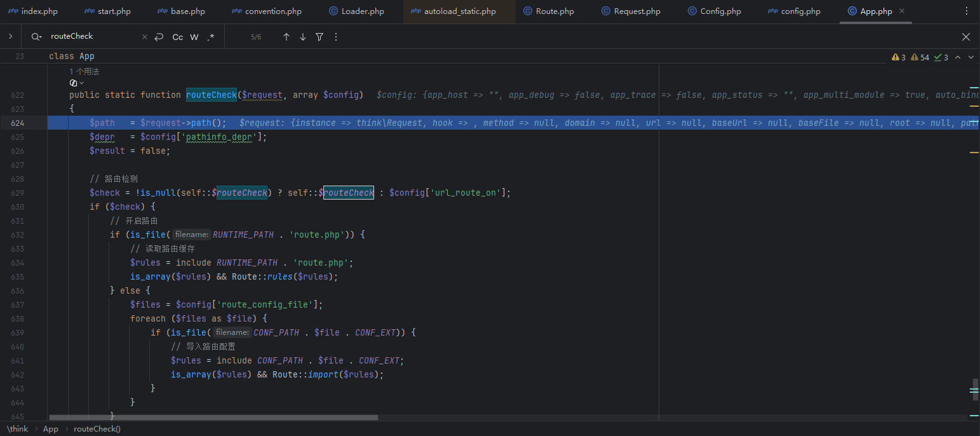Switch to the index.php tab
The width and height of the screenshot is (980, 436).
click(x=33, y=11)
